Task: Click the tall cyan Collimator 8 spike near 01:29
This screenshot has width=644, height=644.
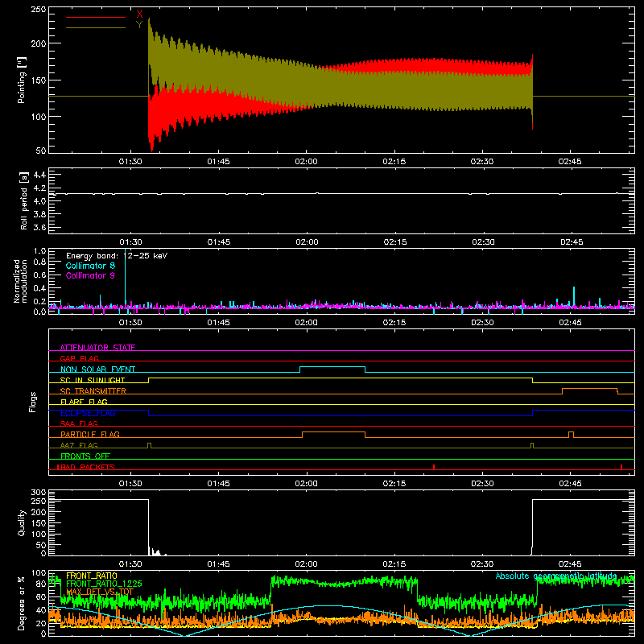Action: [x=126, y=275]
